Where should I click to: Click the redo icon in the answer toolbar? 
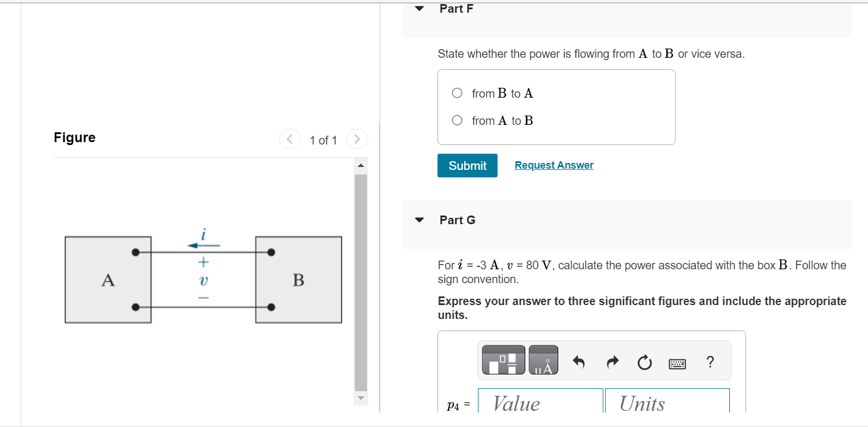pyautogui.click(x=612, y=363)
